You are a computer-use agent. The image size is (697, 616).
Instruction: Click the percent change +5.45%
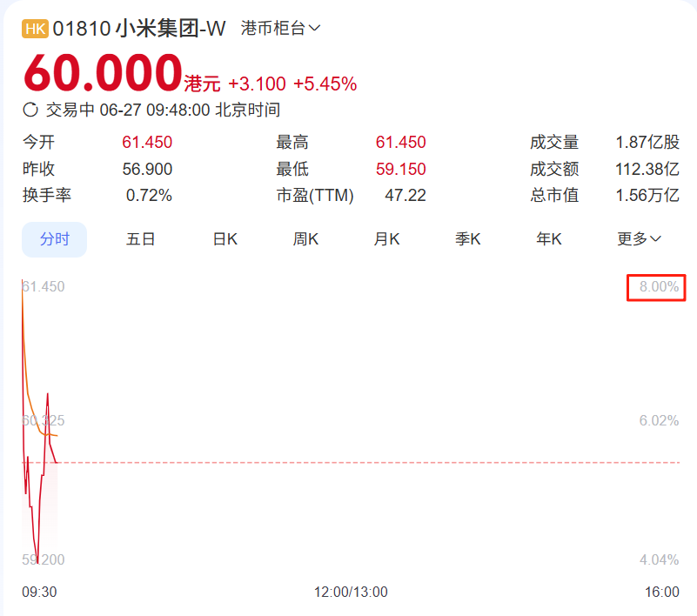coord(325,84)
